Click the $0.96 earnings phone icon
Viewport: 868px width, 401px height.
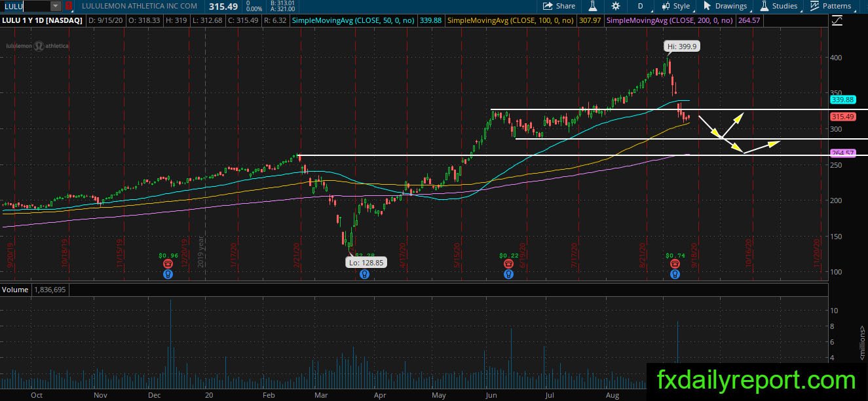tap(168, 264)
